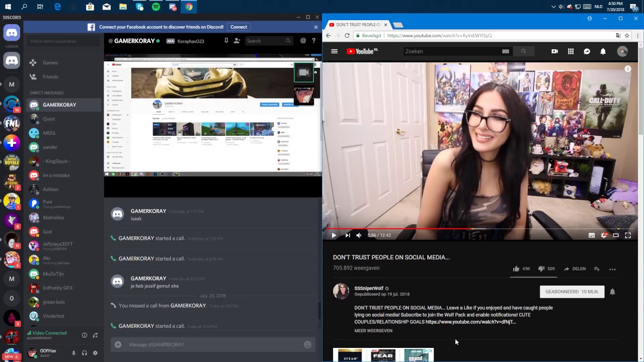Open direct message with Quint
Screen dimensions: 644x362
64,119
